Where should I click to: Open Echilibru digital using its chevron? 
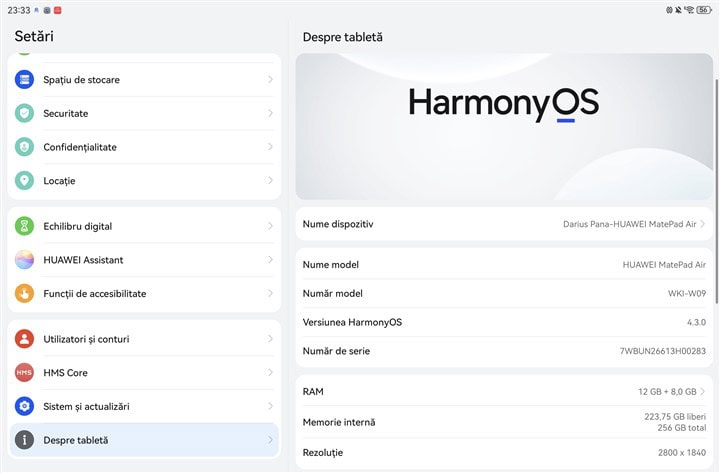[x=270, y=226]
